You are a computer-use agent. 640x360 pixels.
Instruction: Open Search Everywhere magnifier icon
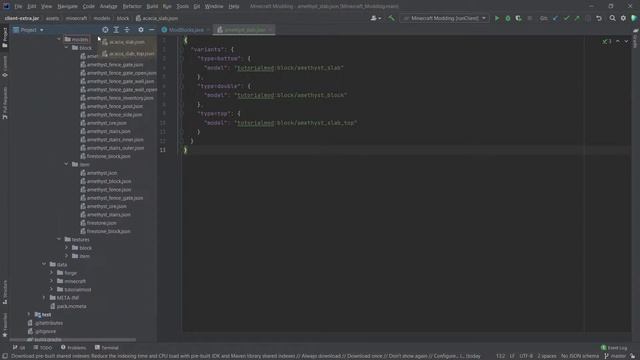coord(612,18)
